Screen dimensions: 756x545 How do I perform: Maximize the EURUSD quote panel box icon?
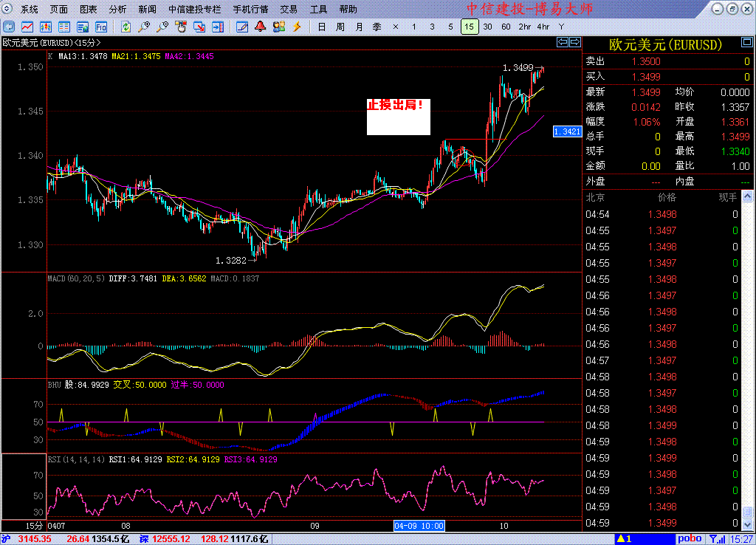747,42
